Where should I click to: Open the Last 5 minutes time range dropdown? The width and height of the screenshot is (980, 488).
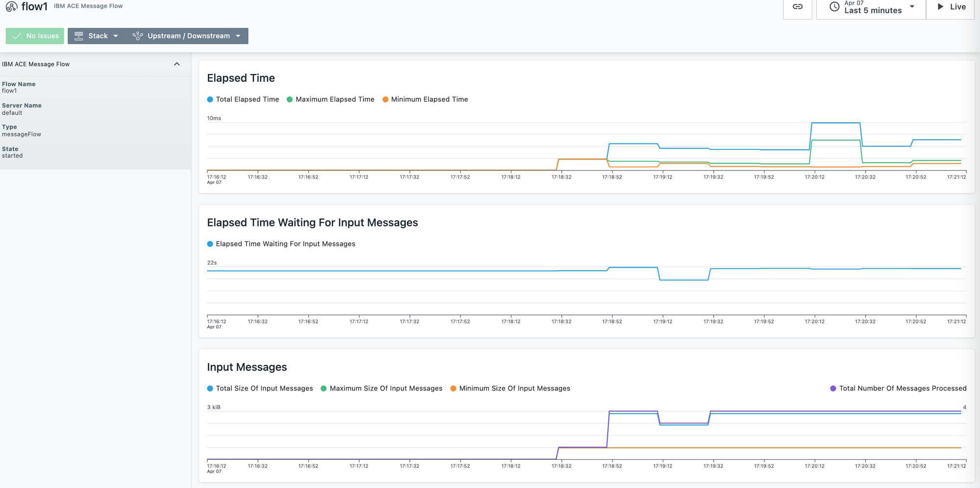[x=871, y=7]
